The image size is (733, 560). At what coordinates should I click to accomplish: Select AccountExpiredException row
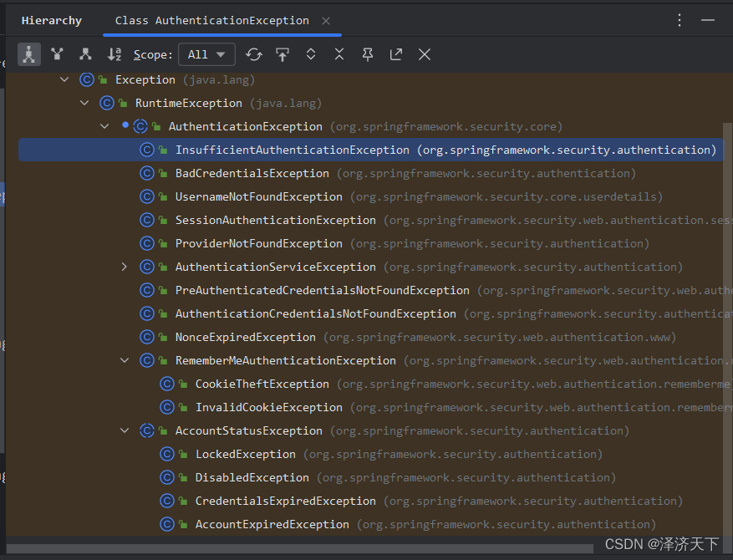coord(371,524)
